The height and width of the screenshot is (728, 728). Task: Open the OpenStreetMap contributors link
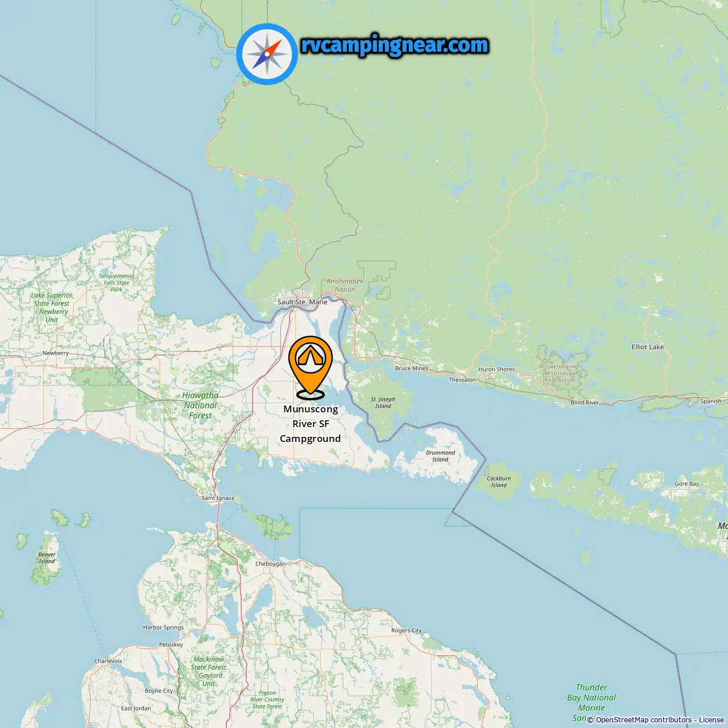644,719
